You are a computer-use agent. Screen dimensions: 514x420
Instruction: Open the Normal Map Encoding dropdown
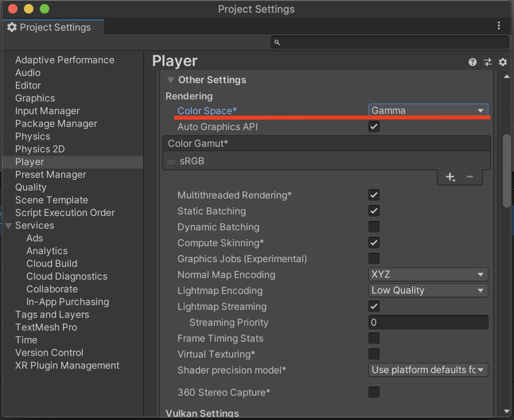tap(428, 274)
